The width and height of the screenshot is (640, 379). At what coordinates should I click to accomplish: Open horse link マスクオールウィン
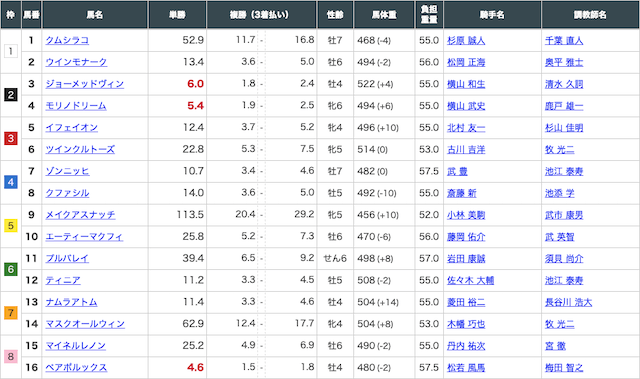pyautogui.click(x=85, y=324)
